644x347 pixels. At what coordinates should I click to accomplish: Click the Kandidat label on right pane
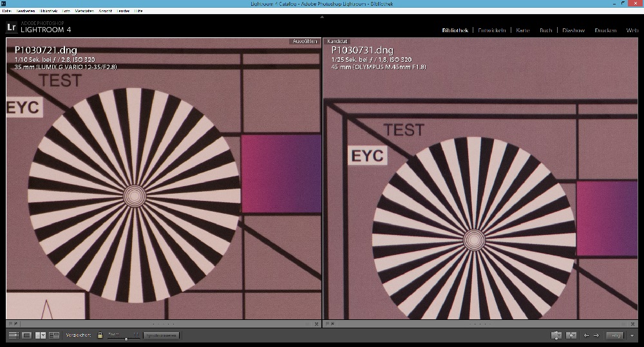point(337,41)
